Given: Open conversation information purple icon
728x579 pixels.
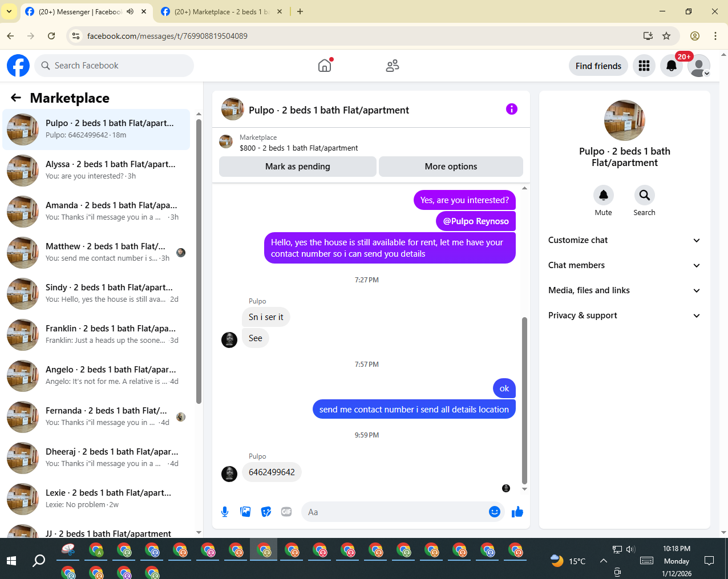Looking at the screenshot, I should point(512,109).
